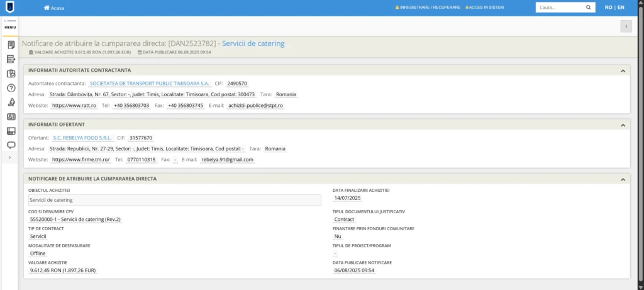Collapse the Informatii Ofertant panel
The width and height of the screenshot is (644, 290).
pos(623,125)
